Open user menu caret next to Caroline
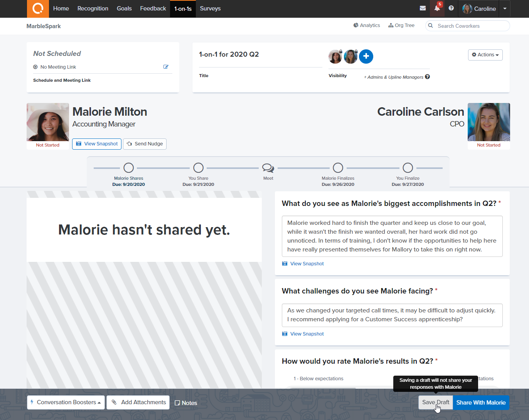Image resolution: width=529 pixels, height=420 pixels. pos(505,8)
